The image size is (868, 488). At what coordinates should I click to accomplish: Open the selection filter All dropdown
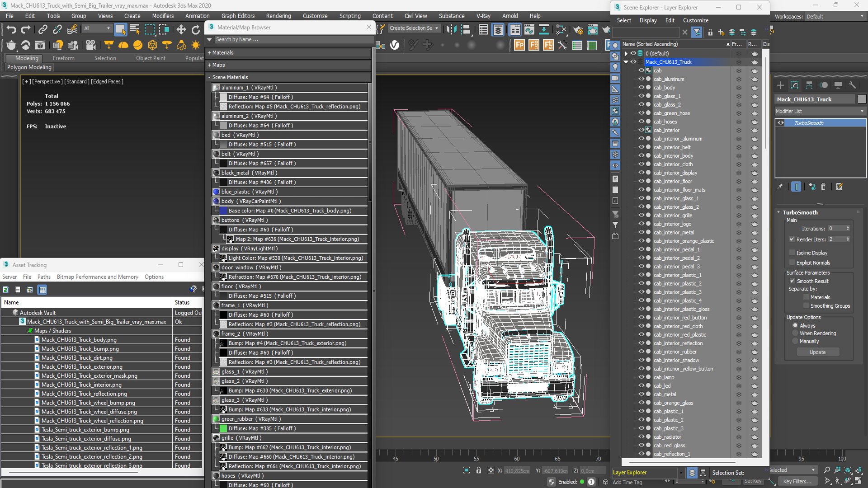click(97, 28)
